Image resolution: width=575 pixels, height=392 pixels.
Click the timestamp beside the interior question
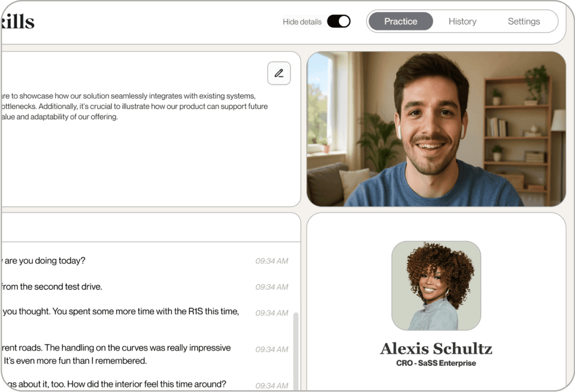coord(271,386)
